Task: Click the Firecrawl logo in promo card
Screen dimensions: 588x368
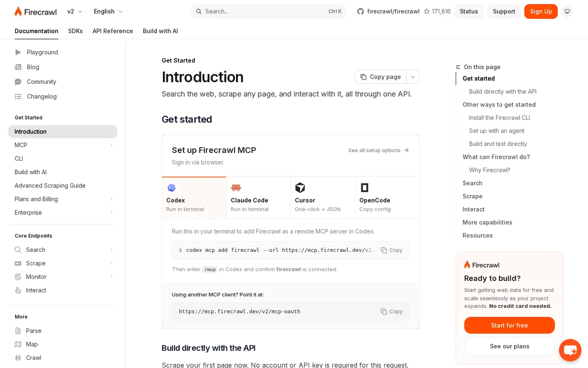Action: click(x=482, y=265)
